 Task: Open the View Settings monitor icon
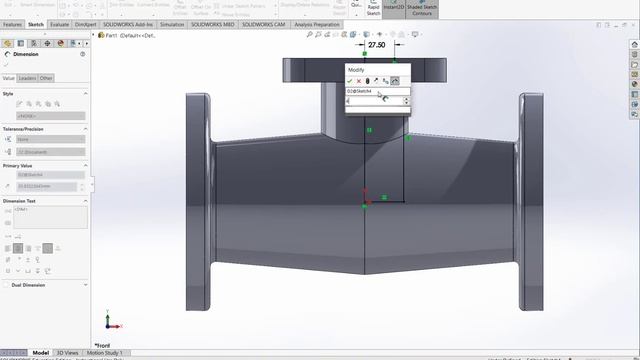(x=416, y=35)
